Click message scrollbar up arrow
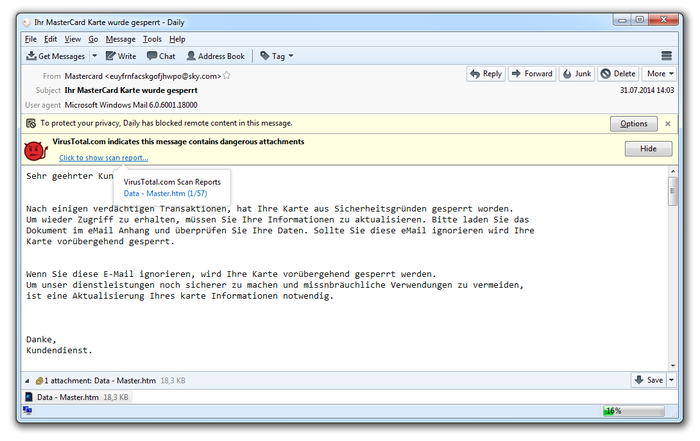Viewport: 700px width, 441px height. pos(673,171)
